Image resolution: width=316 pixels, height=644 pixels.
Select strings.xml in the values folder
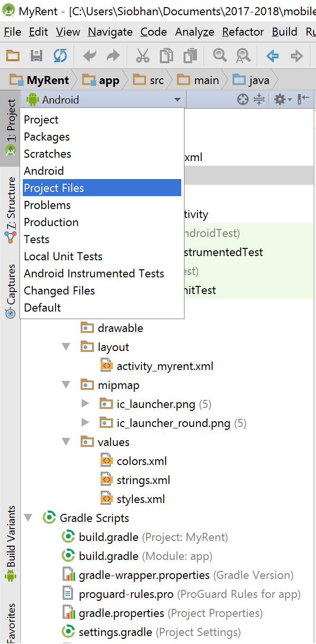pos(144,480)
